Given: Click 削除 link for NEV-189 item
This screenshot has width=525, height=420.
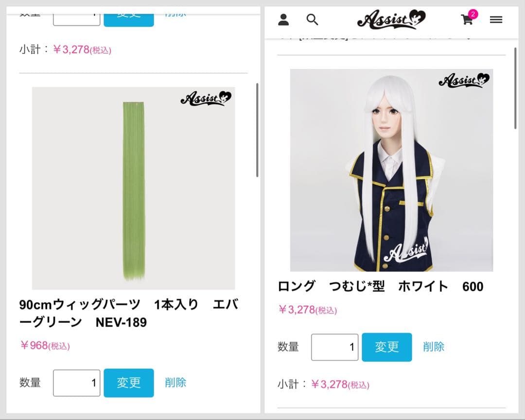Looking at the screenshot, I should [175, 383].
